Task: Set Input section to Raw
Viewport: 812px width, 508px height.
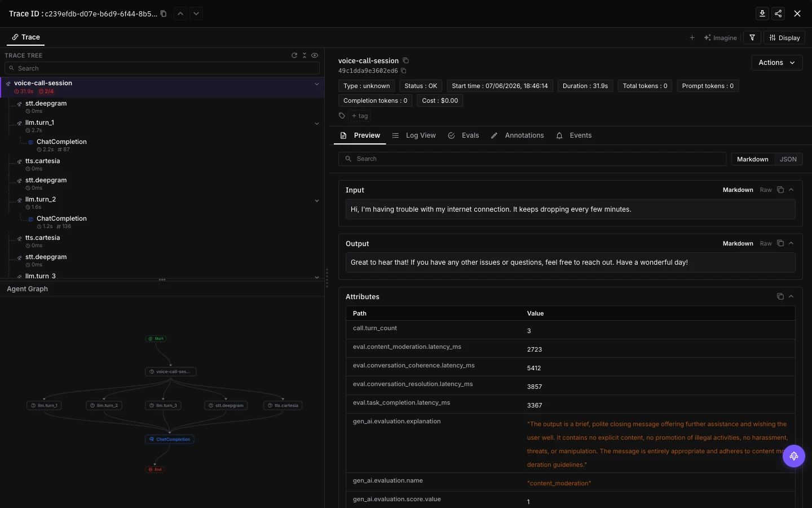Action: (766, 190)
